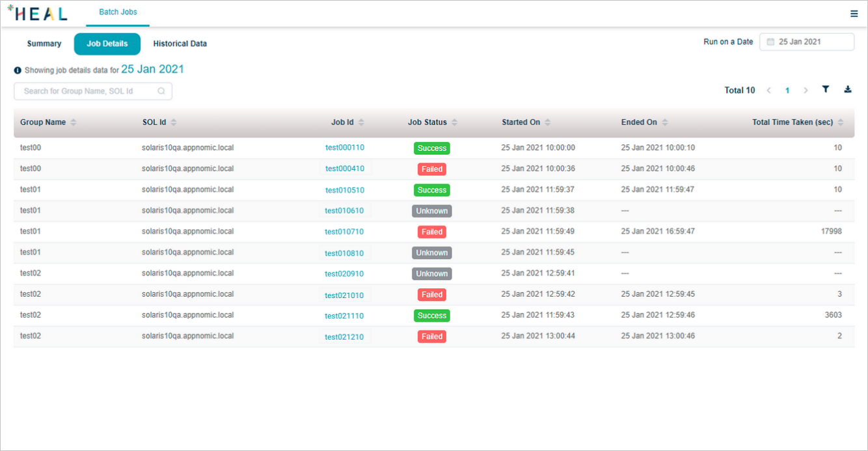This screenshot has height=451, width=868.
Task: Click the filter funnel icon
Action: click(825, 90)
